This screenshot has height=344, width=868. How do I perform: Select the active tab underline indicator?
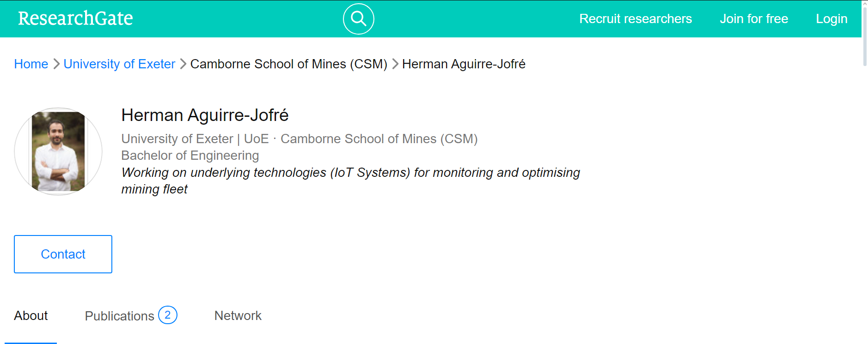pyautogui.click(x=31, y=343)
